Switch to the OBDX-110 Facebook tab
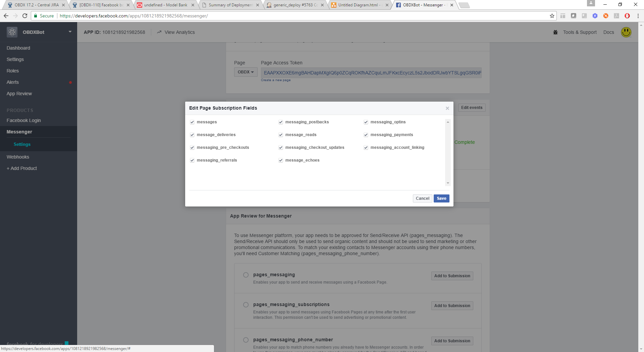The width and height of the screenshot is (644, 352). click(x=101, y=5)
